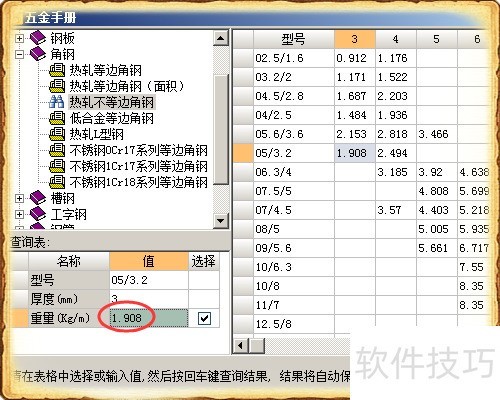Click the purple book icon beside 钢板
This screenshot has height=400, width=500.
(38, 38)
